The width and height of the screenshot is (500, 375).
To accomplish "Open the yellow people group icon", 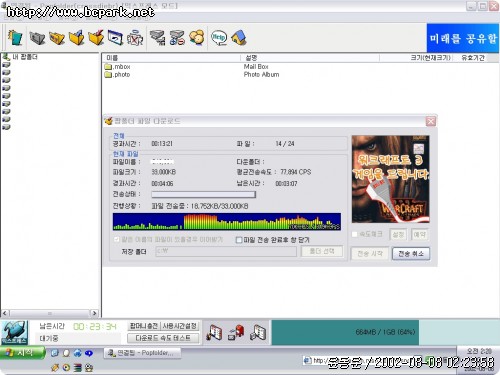I will [197, 38].
